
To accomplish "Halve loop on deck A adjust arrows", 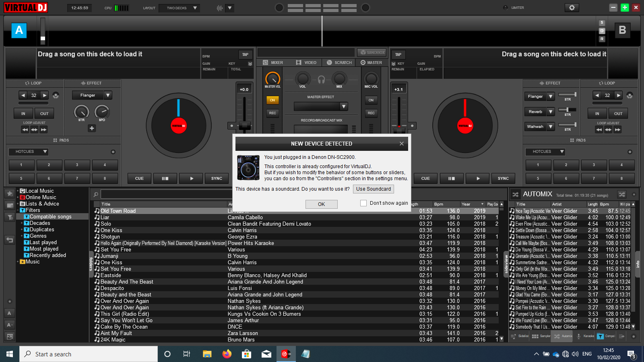I will [x=25, y=130].
